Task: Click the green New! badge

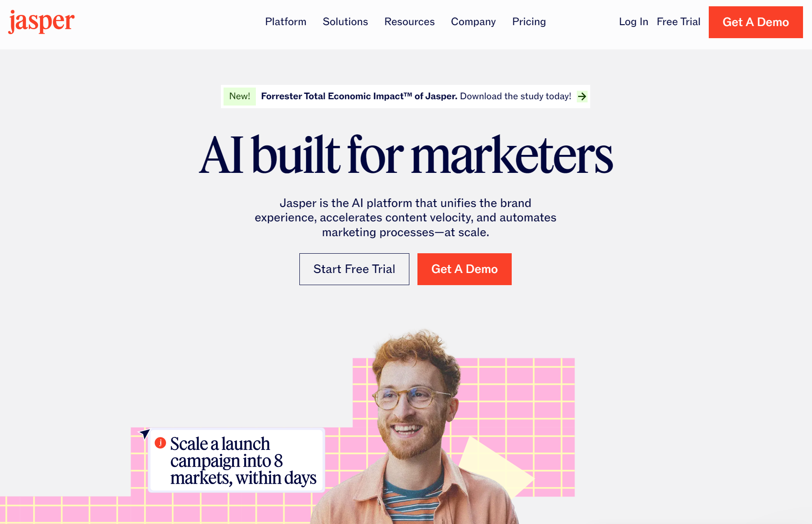Action: (x=240, y=96)
